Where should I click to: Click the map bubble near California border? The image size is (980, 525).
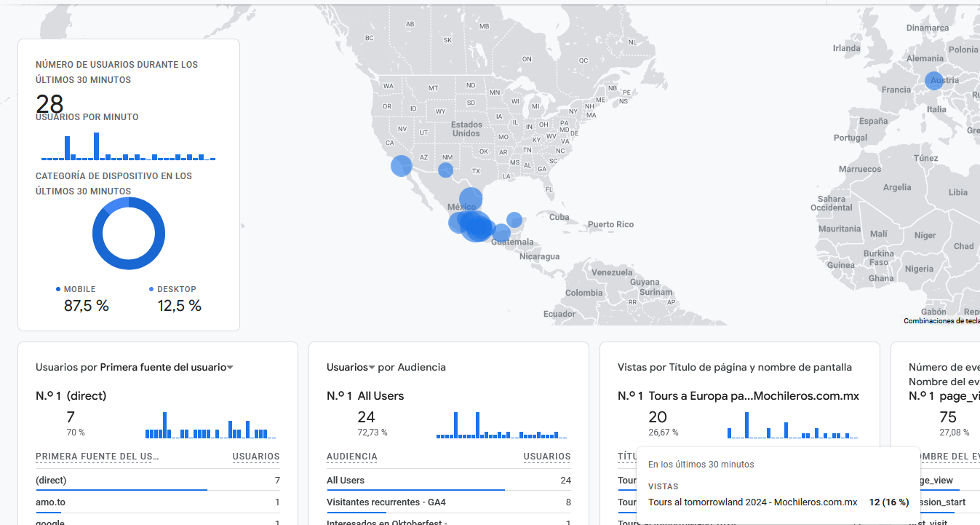[402, 166]
